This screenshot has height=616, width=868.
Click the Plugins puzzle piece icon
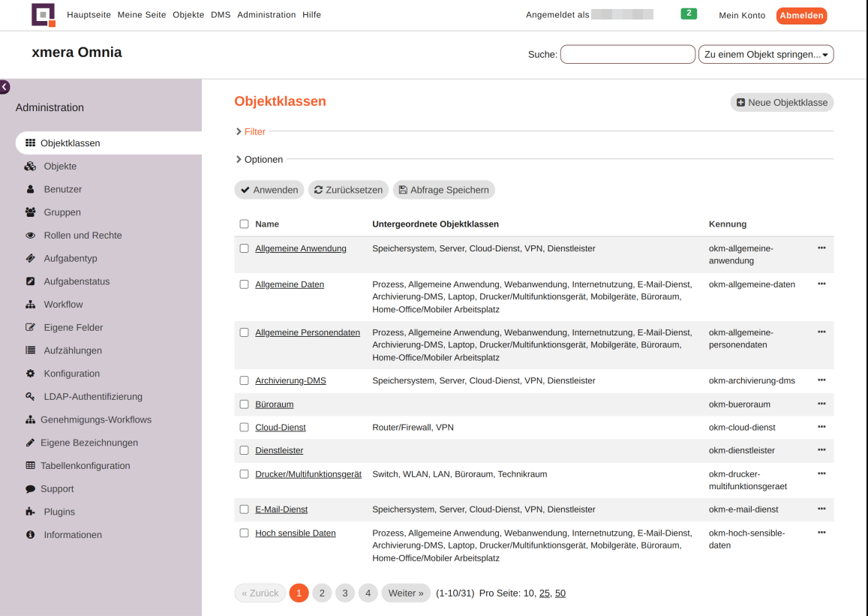click(31, 512)
